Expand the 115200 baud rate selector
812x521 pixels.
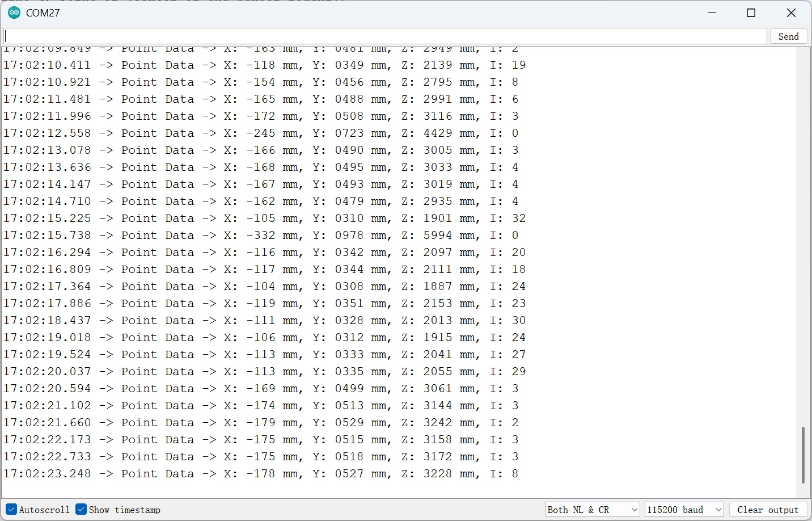click(x=684, y=510)
